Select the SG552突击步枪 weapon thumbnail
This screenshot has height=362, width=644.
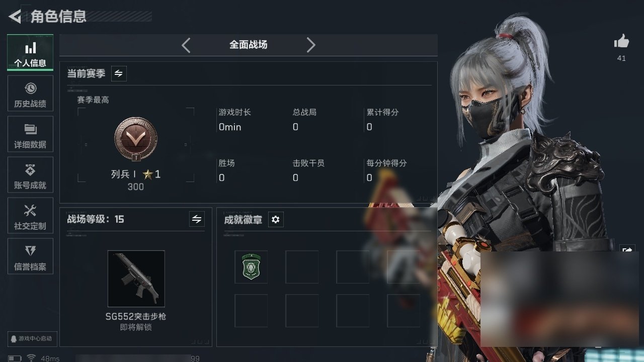(136, 279)
